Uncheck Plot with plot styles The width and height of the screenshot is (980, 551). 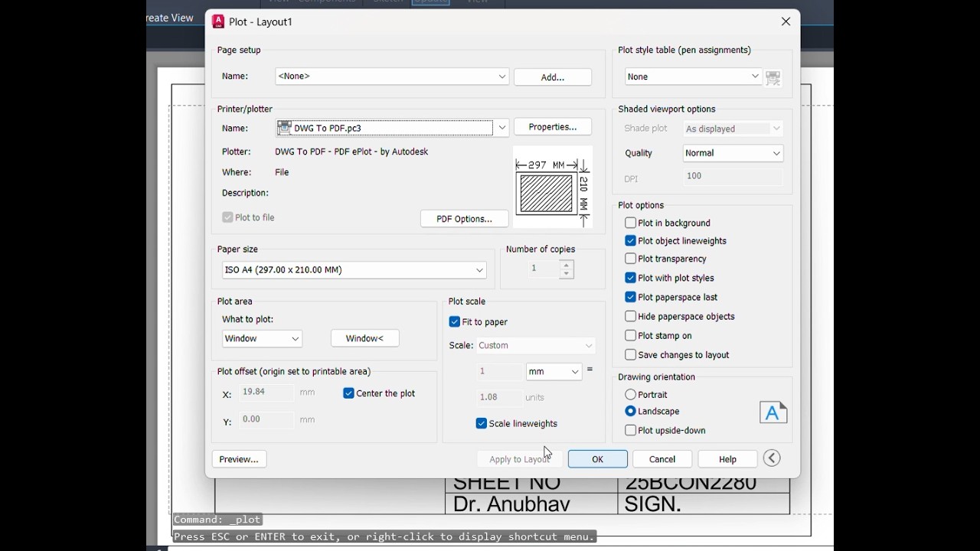[x=630, y=278]
